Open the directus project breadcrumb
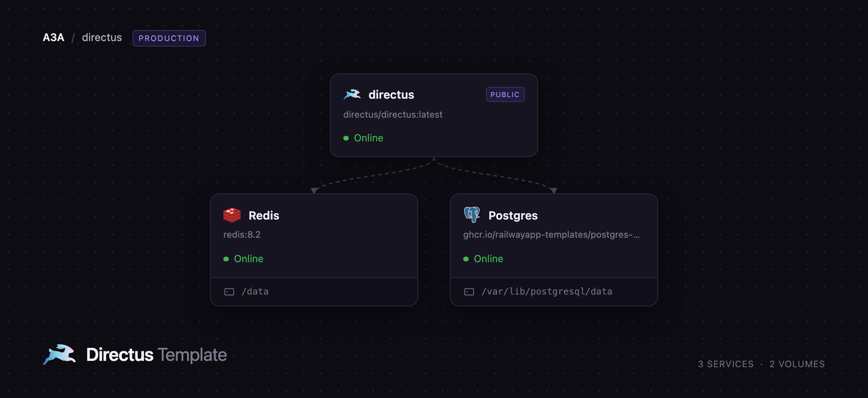The height and width of the screenshot is (398, 868). click(x=102, y=38)
